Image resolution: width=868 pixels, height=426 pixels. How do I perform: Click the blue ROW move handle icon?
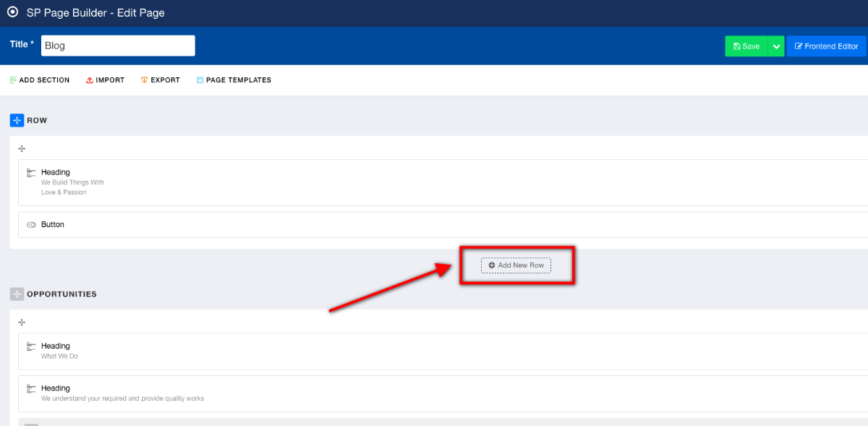coord(15,120)
